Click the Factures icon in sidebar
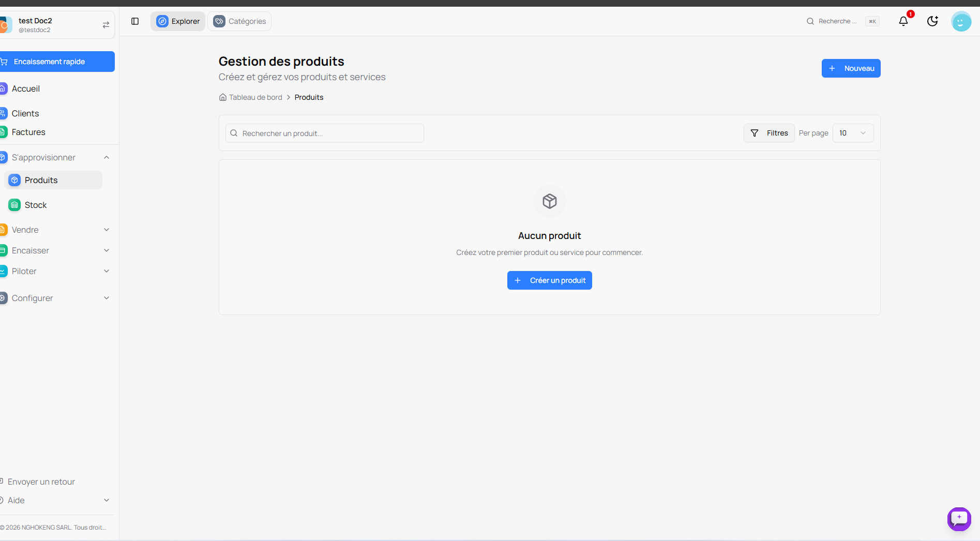 click(x=3, y=132)
